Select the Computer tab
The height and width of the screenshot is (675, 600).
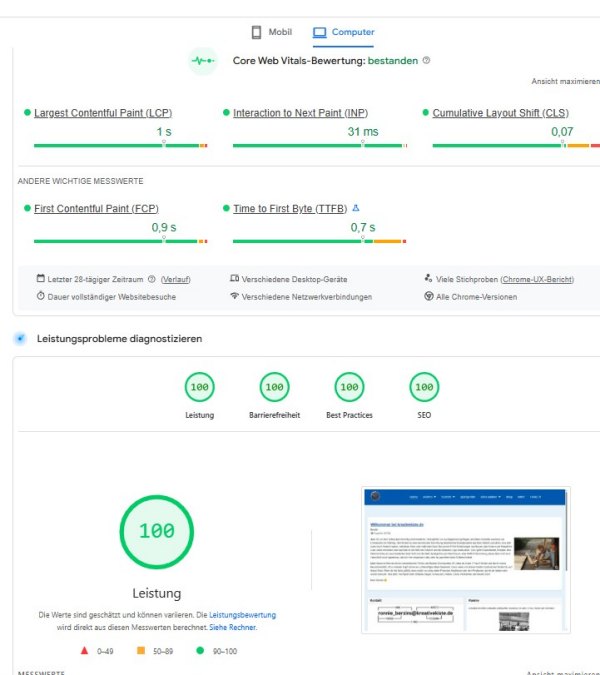coord(344,32)
